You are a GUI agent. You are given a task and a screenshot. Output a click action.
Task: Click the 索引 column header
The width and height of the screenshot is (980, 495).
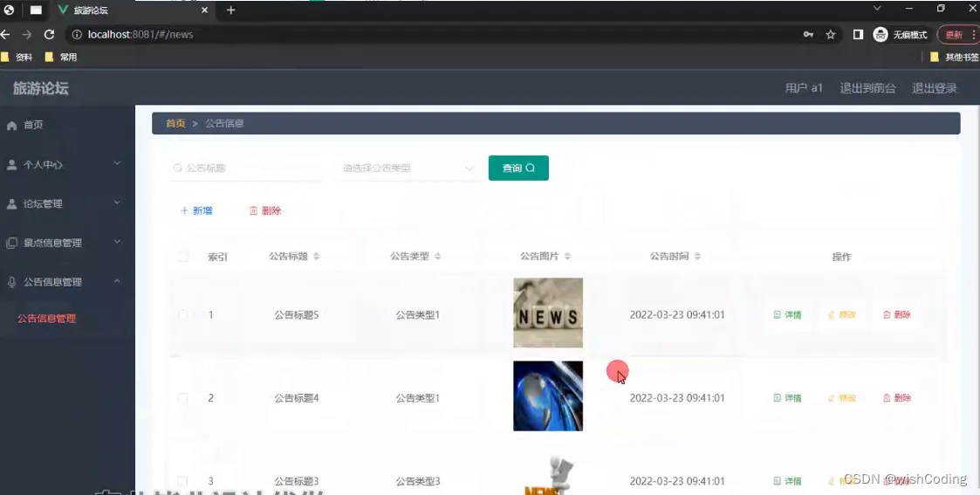tap(217, 257)
